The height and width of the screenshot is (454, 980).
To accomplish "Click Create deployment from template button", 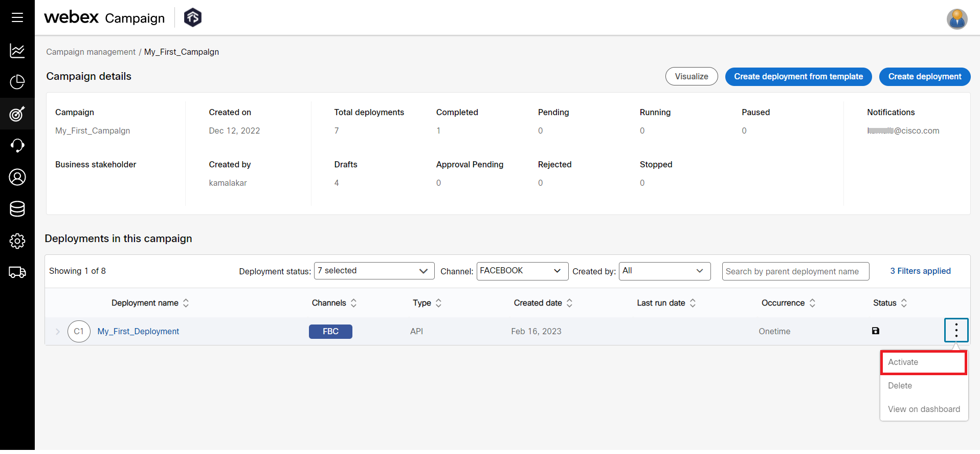I will [x=798, y=77].
